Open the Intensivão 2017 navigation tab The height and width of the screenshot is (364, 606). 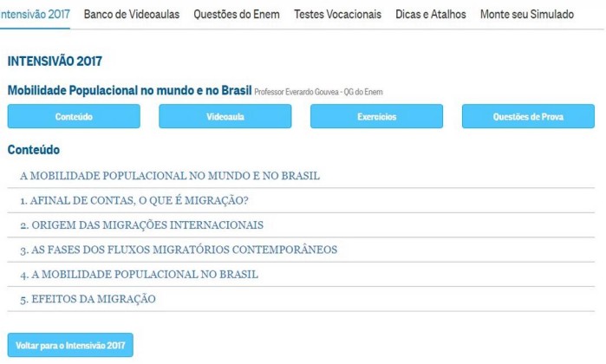[x=35, y=15]
